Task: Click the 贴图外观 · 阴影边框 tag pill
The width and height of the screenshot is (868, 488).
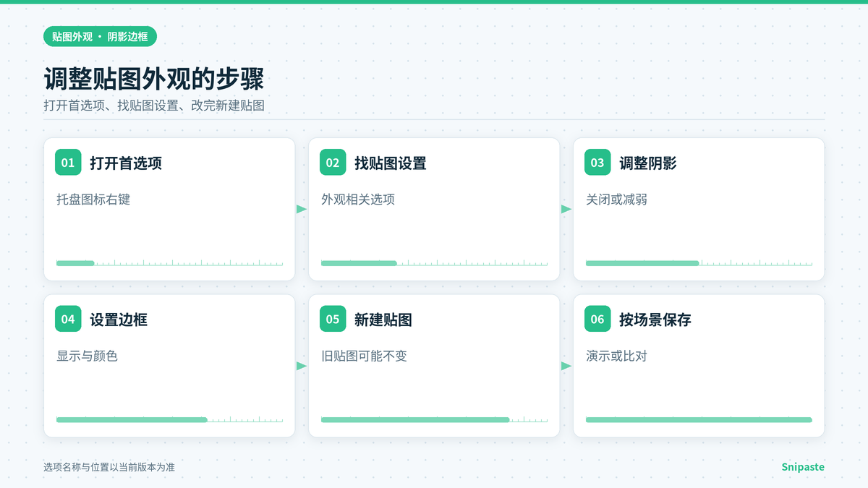Action: (100, 37)
